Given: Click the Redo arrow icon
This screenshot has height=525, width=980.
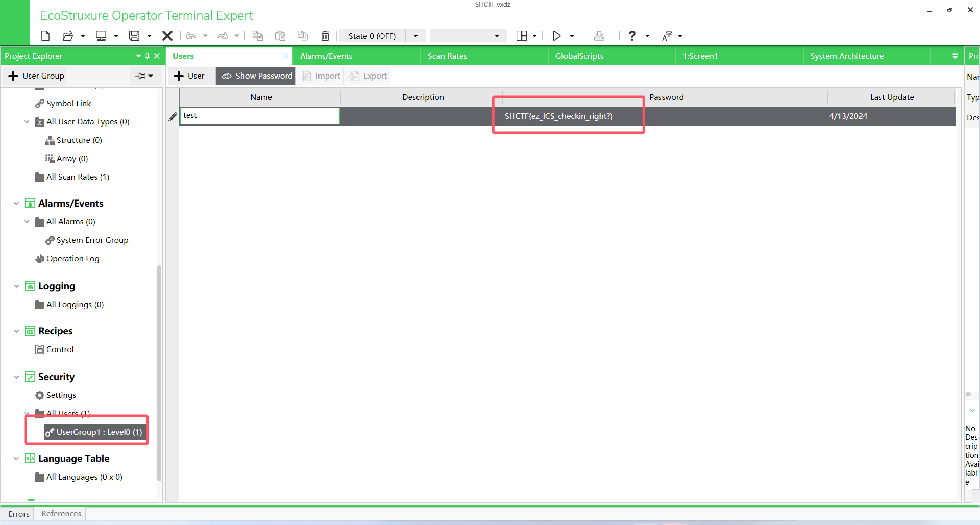Looking at the screenshot, I should tap(223, 36).
